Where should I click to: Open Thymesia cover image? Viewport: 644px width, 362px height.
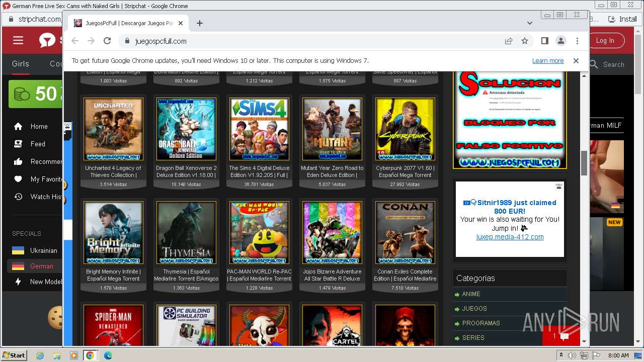[x=186, y=233]
